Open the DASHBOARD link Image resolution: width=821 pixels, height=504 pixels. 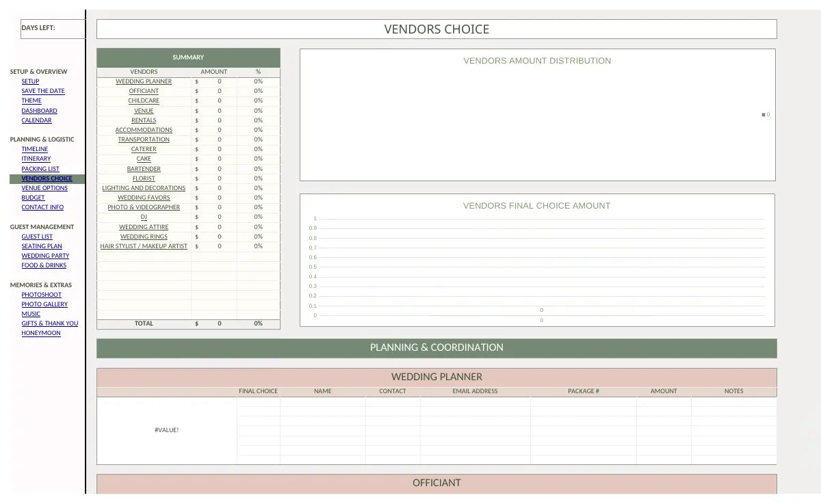[39, 111]
